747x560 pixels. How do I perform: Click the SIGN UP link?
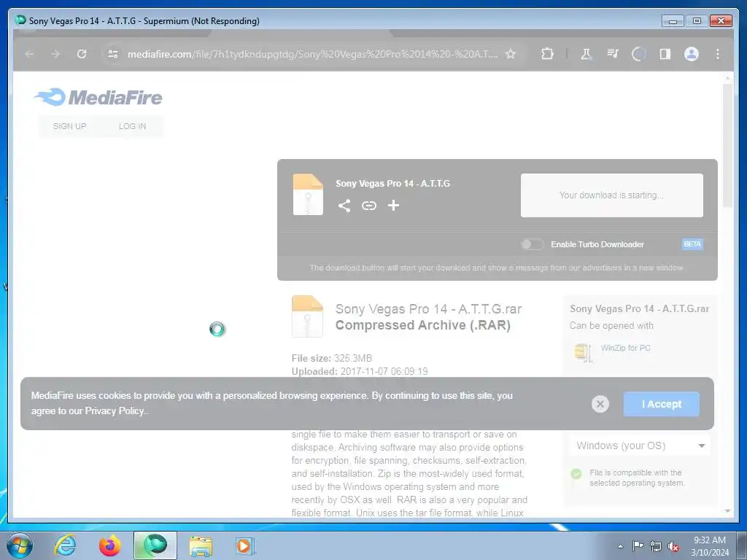tap(69, 126)
